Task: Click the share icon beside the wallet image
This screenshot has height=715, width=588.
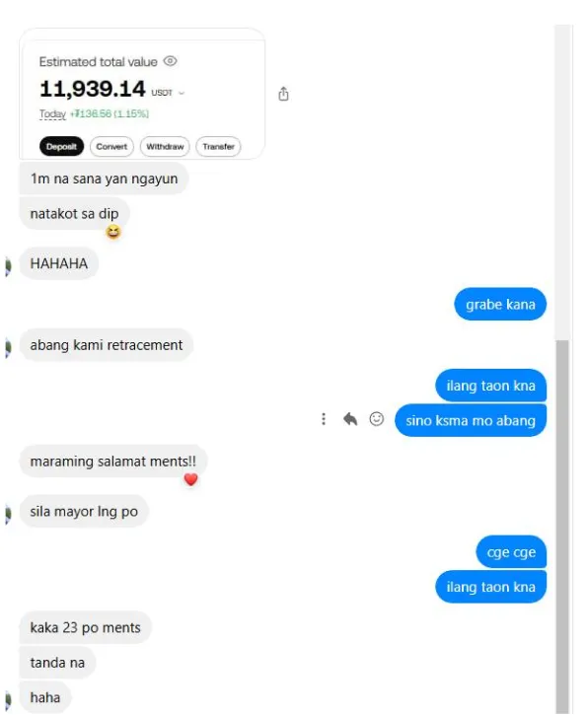Action: point(283,94)
